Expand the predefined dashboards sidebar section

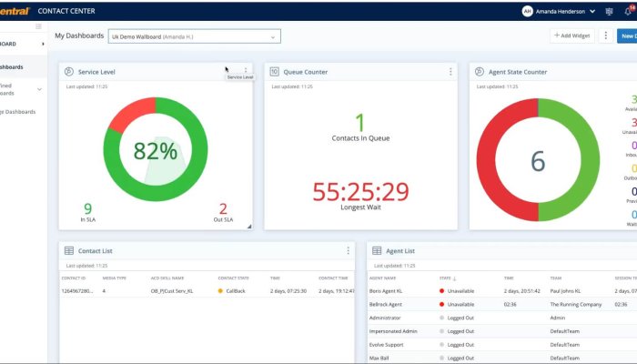click(39, 89)
